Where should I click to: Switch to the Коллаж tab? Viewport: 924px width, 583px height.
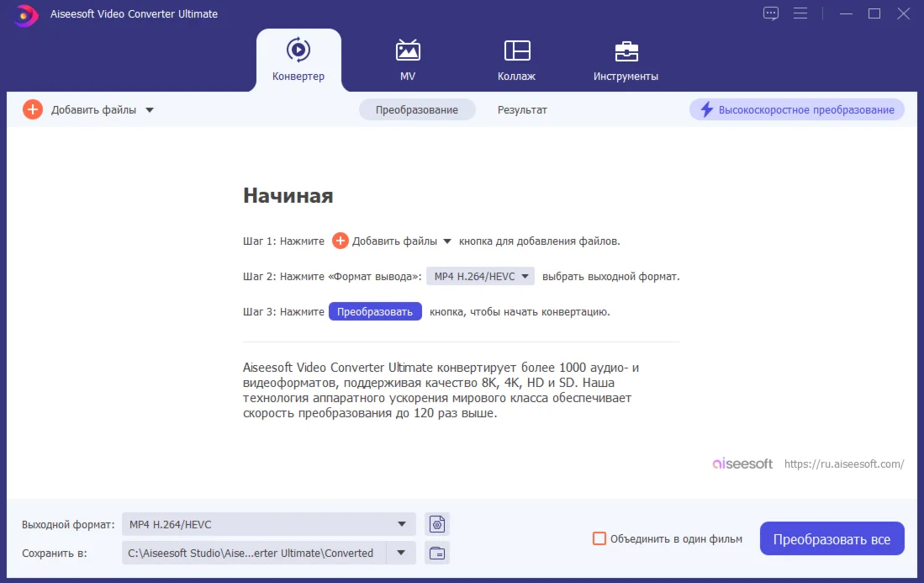coord(516,61)
